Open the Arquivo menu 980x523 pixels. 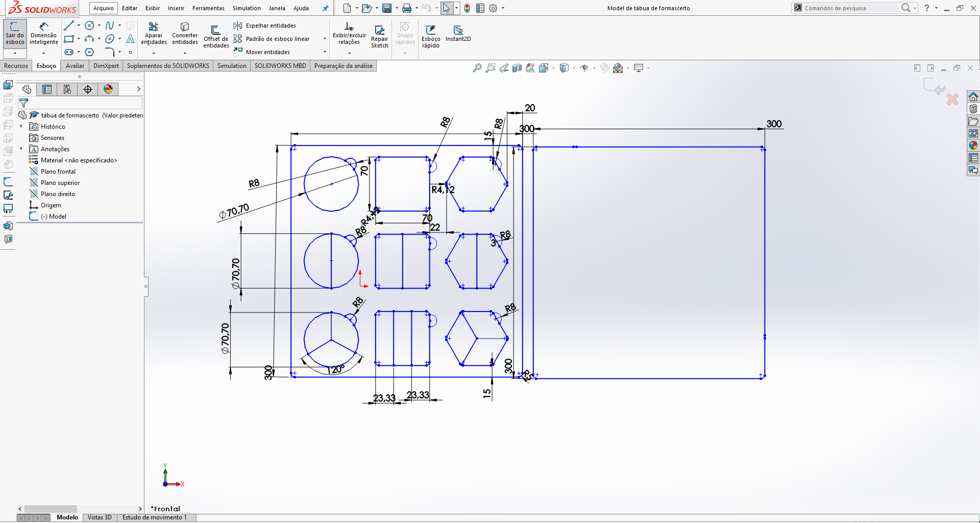point(104,8)
